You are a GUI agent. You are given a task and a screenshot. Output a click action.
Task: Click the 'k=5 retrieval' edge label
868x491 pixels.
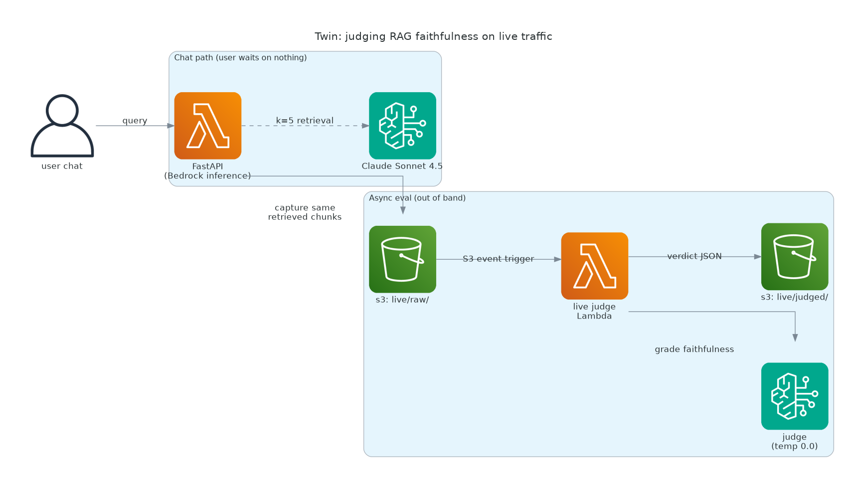click(305, 121)
